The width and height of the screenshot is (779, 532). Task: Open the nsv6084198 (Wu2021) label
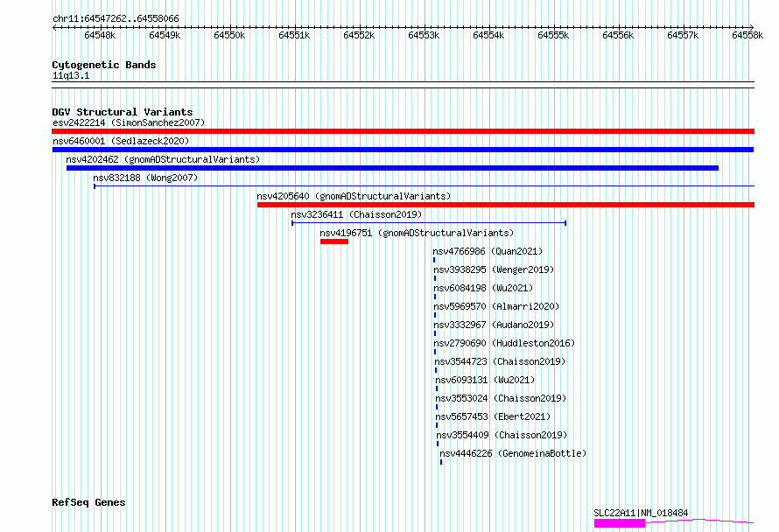(483, 288)
